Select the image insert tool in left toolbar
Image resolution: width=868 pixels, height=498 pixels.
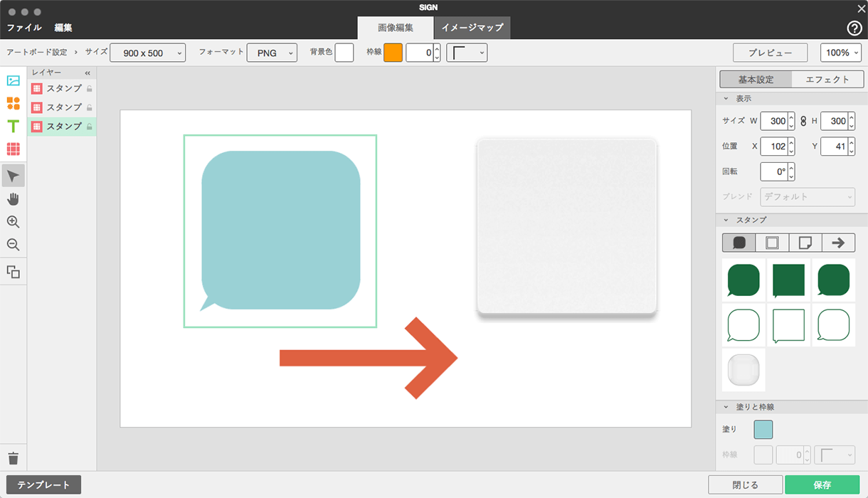pyautogui.click(x=13, y=80)
